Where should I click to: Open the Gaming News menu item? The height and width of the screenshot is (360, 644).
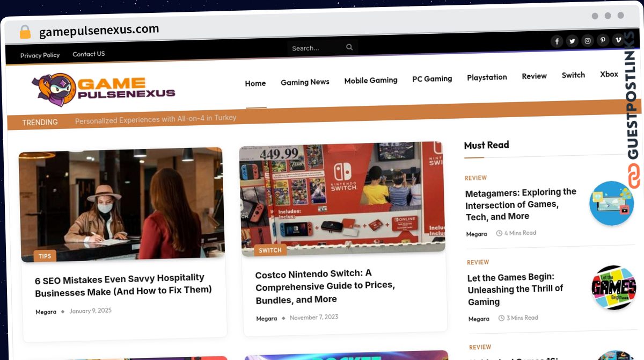pos(305,82)
